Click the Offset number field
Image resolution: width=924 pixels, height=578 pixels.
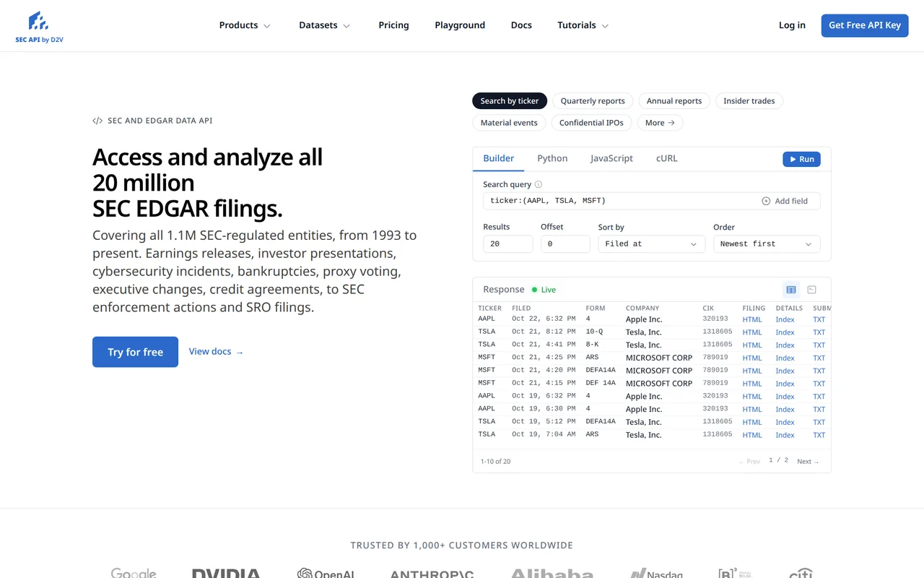[x=565, y=244]
